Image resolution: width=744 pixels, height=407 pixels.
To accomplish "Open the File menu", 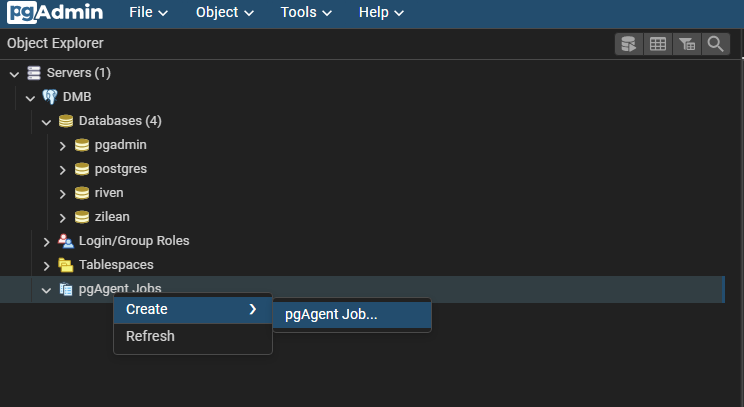I will 149,12.
